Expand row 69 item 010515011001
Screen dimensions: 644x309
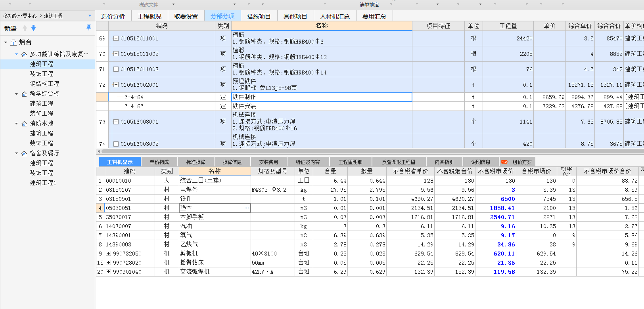pos(116,38)
